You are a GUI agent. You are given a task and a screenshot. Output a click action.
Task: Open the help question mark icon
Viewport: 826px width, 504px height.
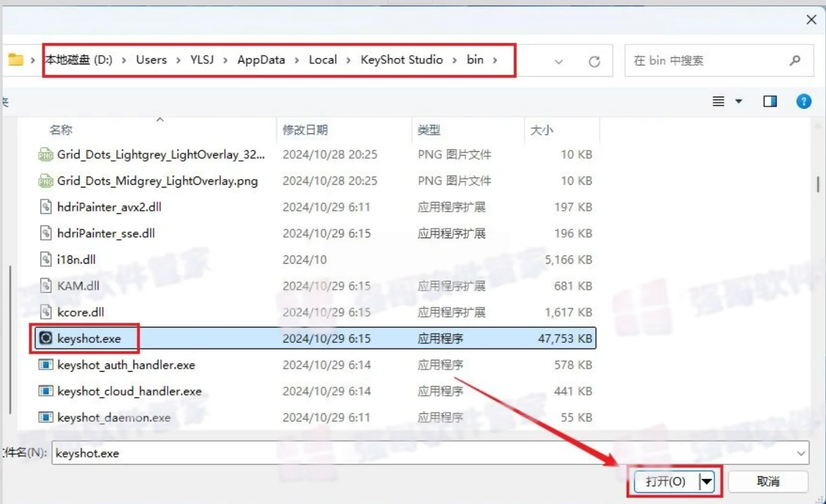point(803,101)
